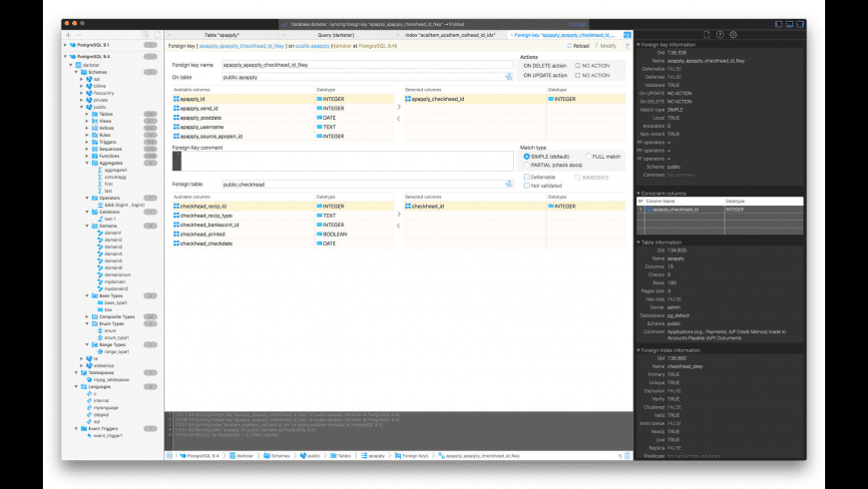Image resolution: width=868 pixels, height=489 pixels.
Task: Enable the Deferrable checkbox
Action: (527, 178)
